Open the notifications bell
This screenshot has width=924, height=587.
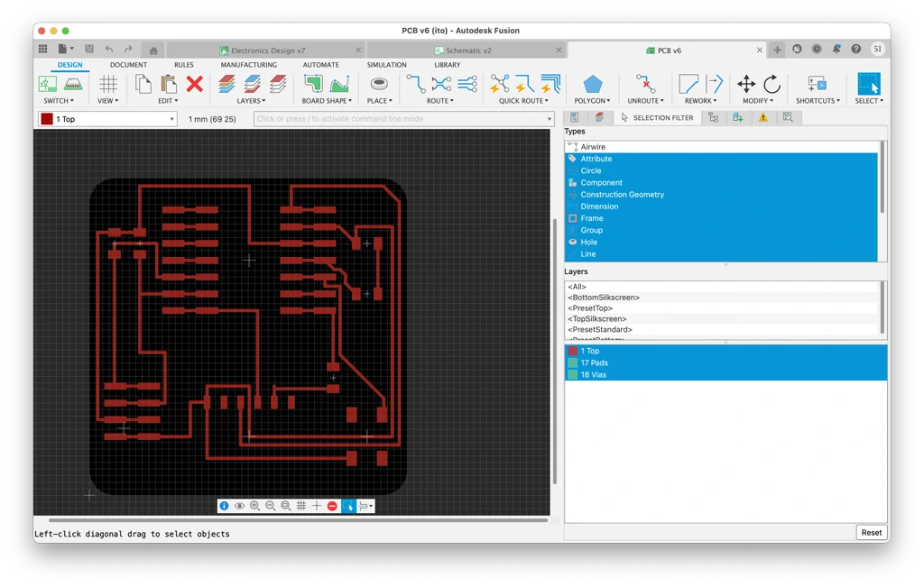(x=836, y=50)
